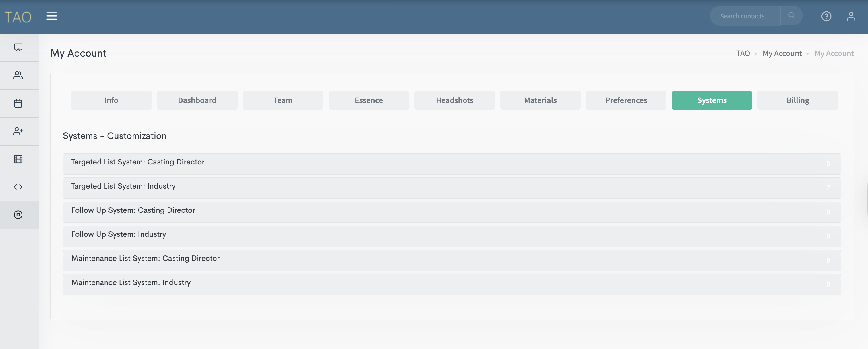Open the code brackets sidebar icon
The height and width of the screenshot is (349, 868).
tap(18, 187)
